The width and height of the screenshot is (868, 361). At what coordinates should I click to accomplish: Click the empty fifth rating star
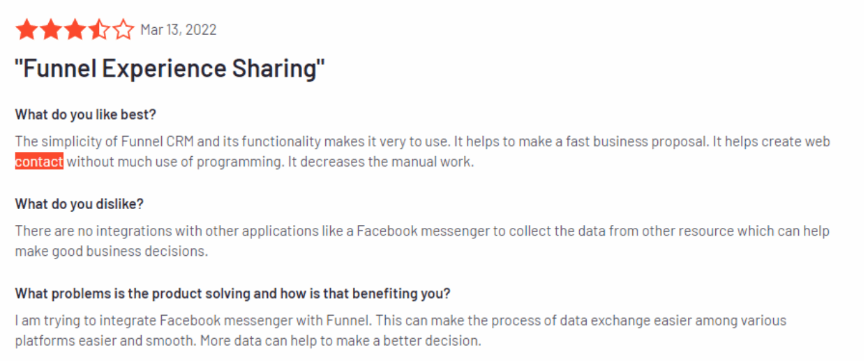[x=124, y=30]
